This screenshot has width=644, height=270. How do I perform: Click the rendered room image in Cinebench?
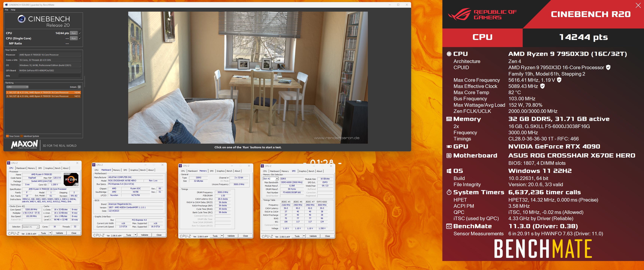(x=248, y=77)
